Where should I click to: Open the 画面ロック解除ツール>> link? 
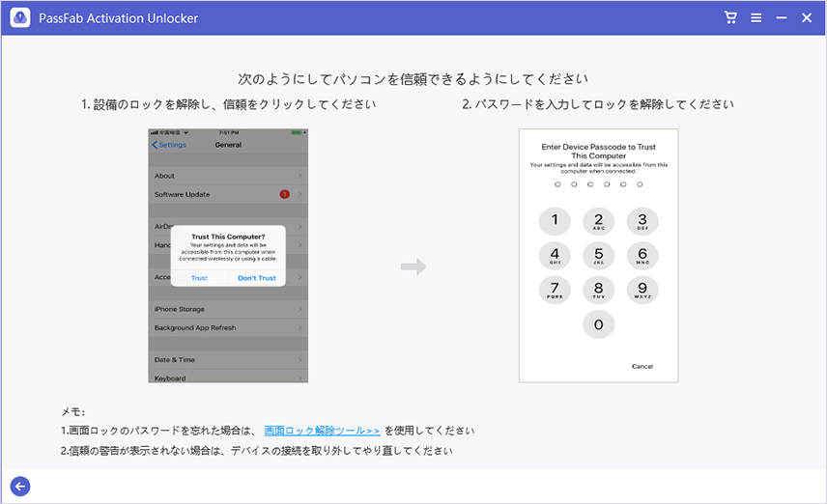coord(322,431)
